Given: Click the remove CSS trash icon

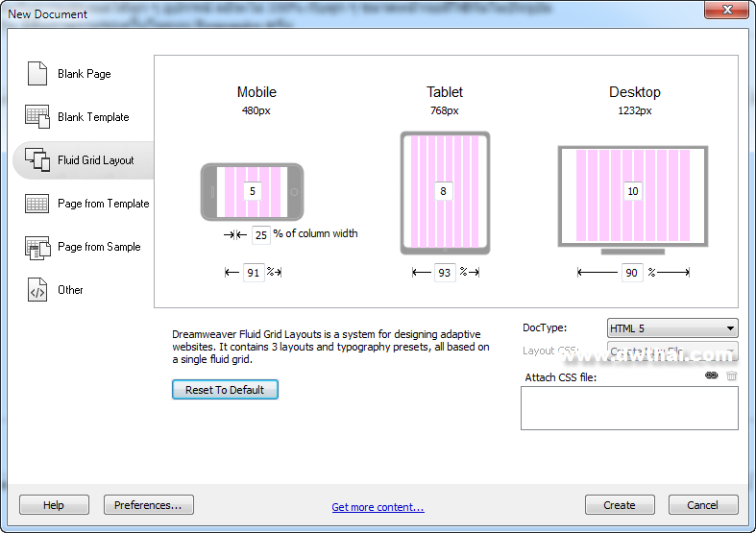Looking at the screenshot, I should point(731,376).
